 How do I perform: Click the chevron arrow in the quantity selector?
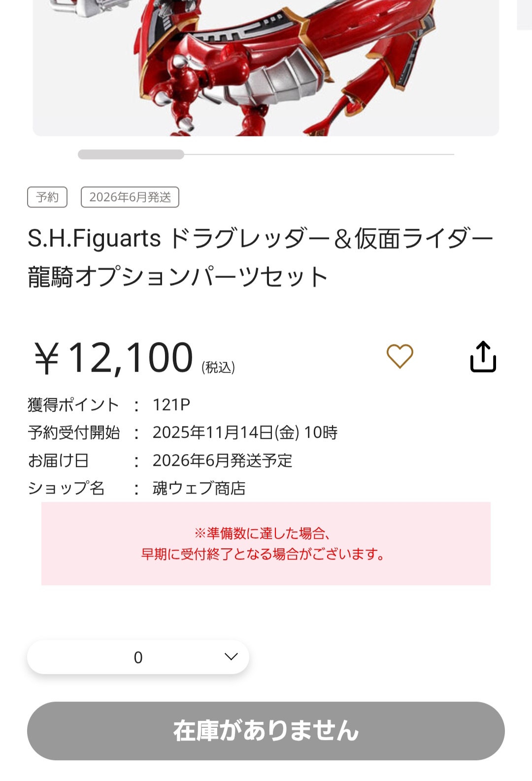point(231,656)
